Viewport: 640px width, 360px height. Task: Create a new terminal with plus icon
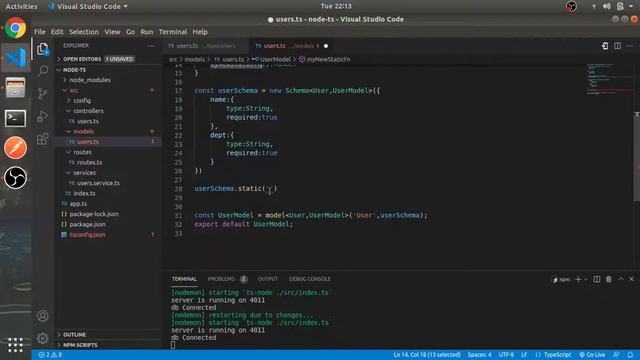click(578, 279)
